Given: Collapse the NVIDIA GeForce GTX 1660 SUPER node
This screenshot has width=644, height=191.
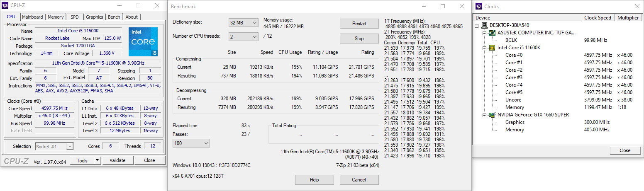Looking at the screenshot, I should tap(484, 115).
